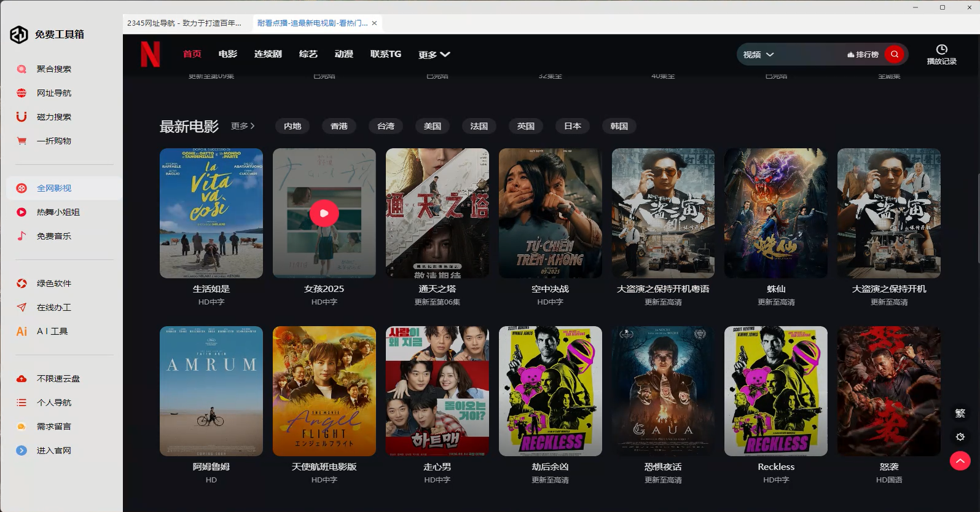Viewport: 980px width, 512px height.
Task: Open 磁力搜索 in the sidebar
Action: 53,117
